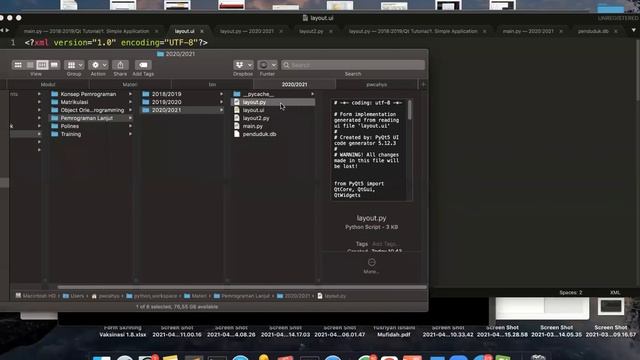Switch to the bin Finder tab

pyautogui.click(x=212, y=84)
